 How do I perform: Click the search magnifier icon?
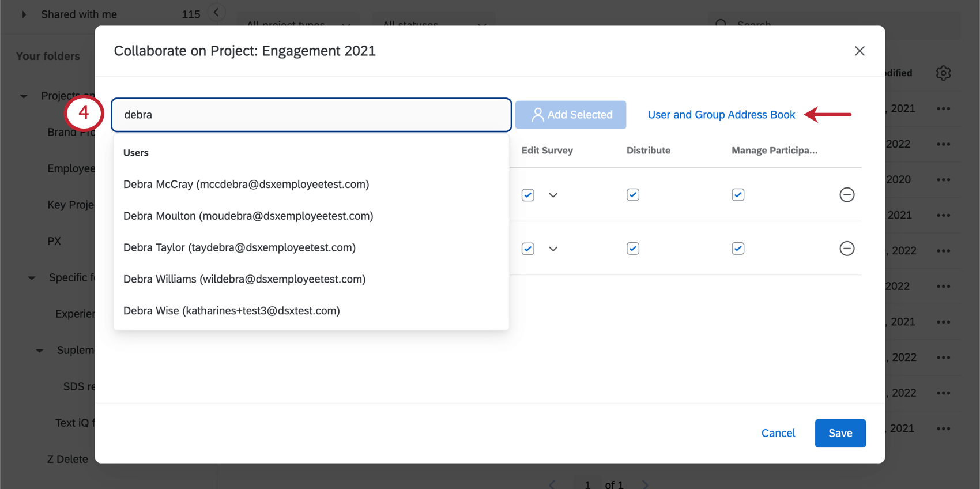tap(721, 24)
